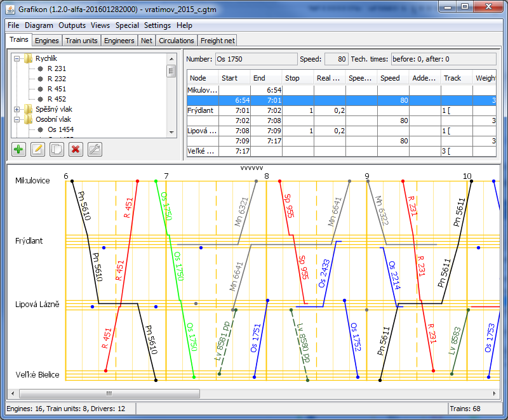The image size is (508, 420).
Task: Click the Rychlík folder icon
Action: click(29, 58)
